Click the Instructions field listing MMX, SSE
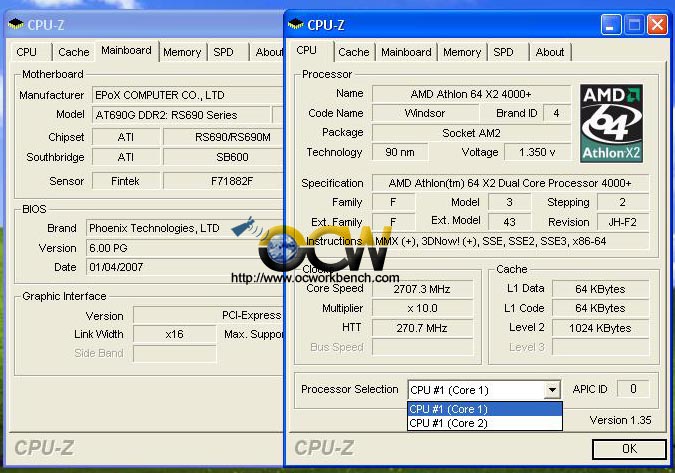 point(511,241)
